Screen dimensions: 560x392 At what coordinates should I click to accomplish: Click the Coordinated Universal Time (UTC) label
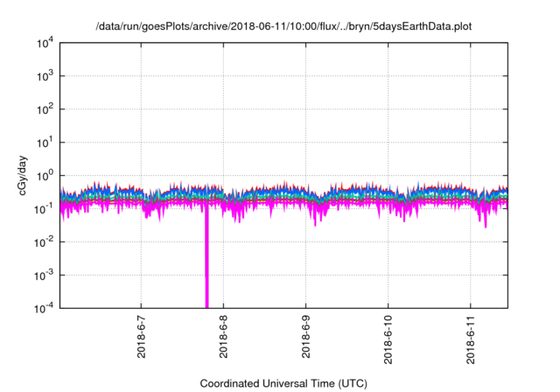point(283,383)
